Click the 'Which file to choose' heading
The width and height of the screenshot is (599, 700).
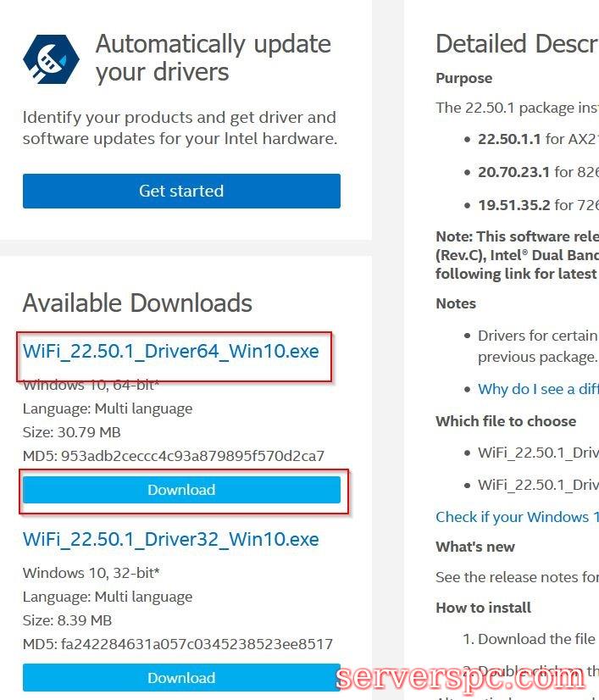pyautogui.click(x=506, y=421)
